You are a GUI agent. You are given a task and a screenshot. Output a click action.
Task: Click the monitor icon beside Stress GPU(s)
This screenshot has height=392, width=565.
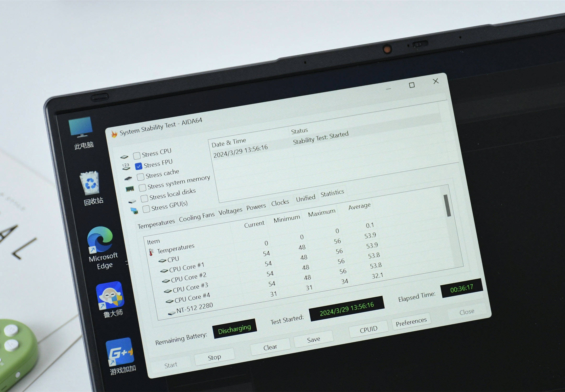134,211
